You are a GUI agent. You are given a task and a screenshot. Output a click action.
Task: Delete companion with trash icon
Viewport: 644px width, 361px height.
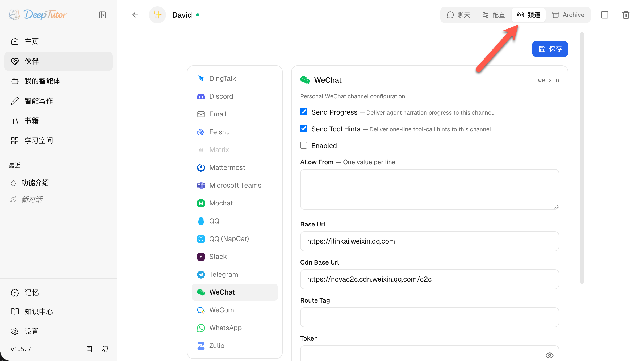tap(626, 15)
